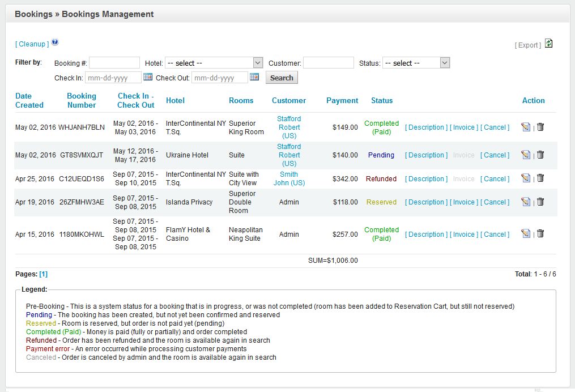575x392 pixels.
Task: Open customer Smith John (US) profile link
Action: pos(289,178)
